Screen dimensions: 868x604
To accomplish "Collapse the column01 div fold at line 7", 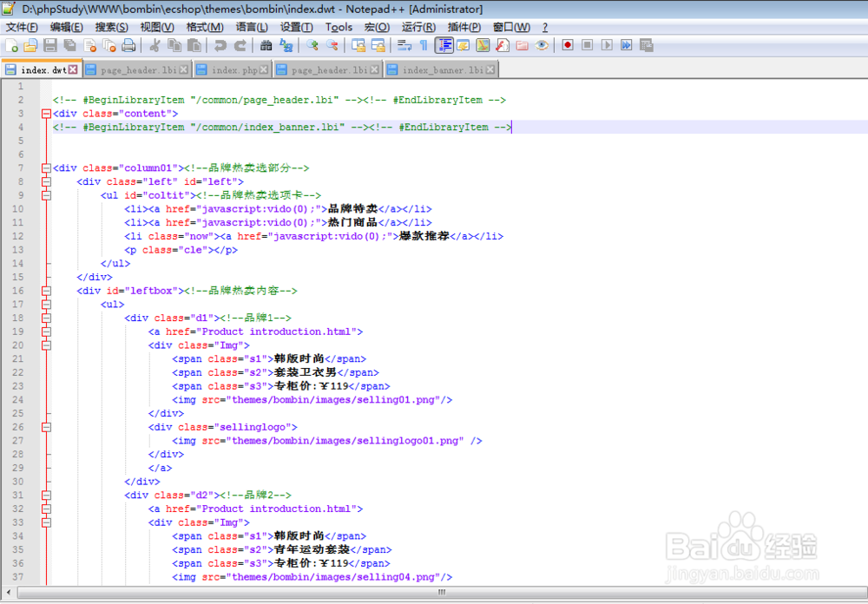I will pos(46,167).
